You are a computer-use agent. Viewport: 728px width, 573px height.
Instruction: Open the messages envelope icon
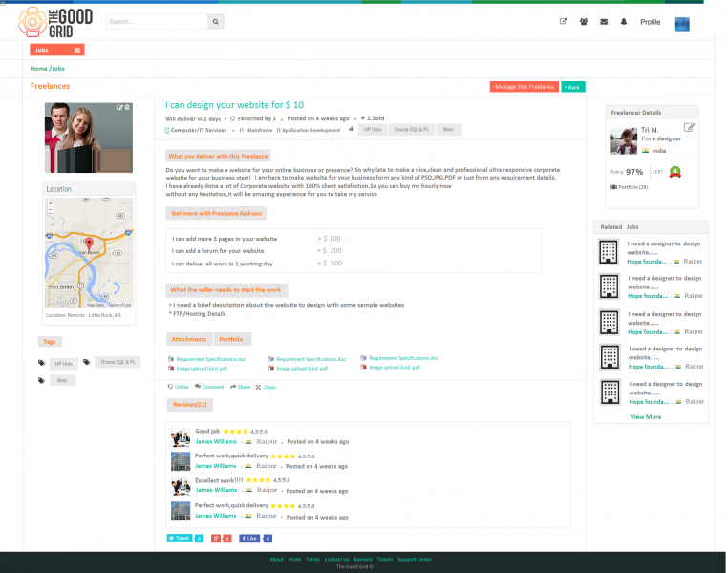click(604, 21)
